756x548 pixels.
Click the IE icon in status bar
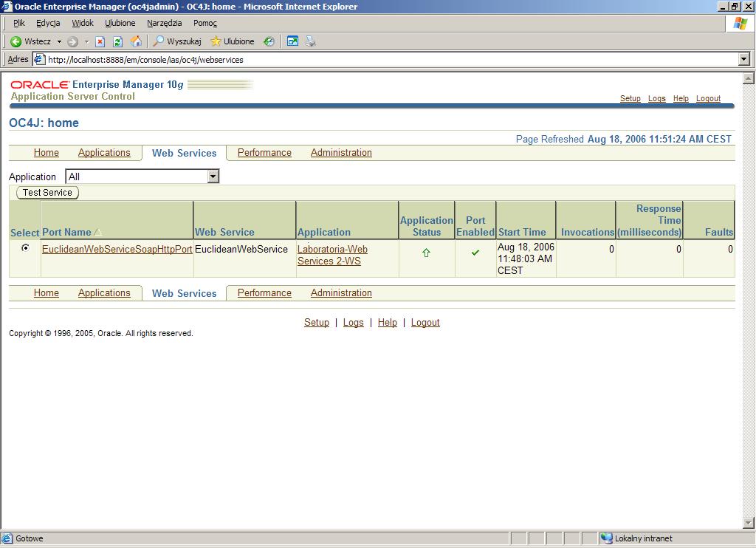pyautogui.click(x=7, y=538)
